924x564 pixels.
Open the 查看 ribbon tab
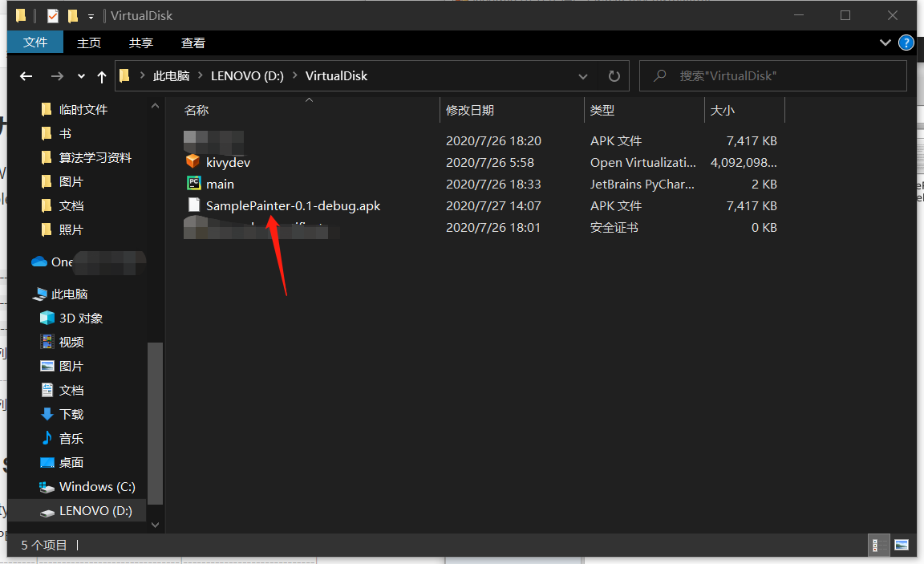point(192,43)
